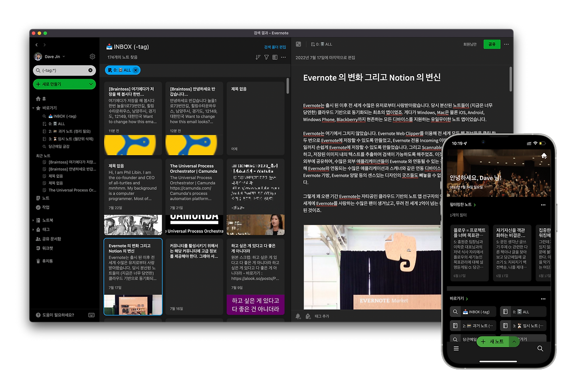This screenshot has width=588, height=390.
Task: Expand phone new-note options chevron
Action: [514, 341]
